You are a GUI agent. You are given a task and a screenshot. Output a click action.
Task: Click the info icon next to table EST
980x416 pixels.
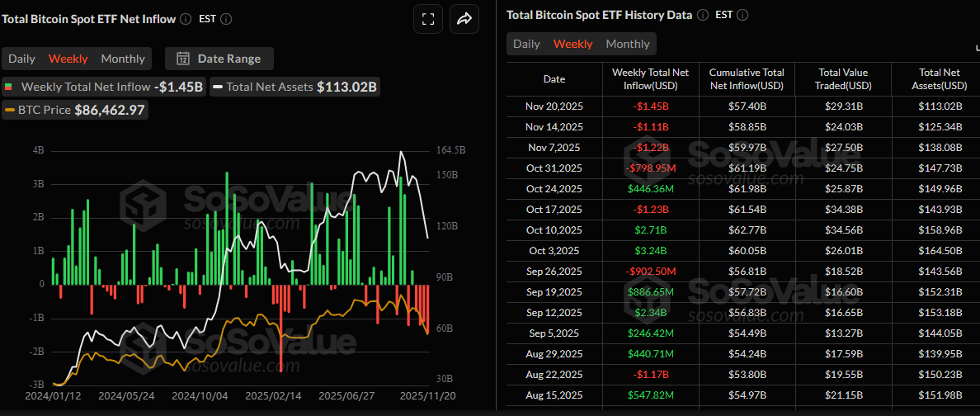point(743,15)
